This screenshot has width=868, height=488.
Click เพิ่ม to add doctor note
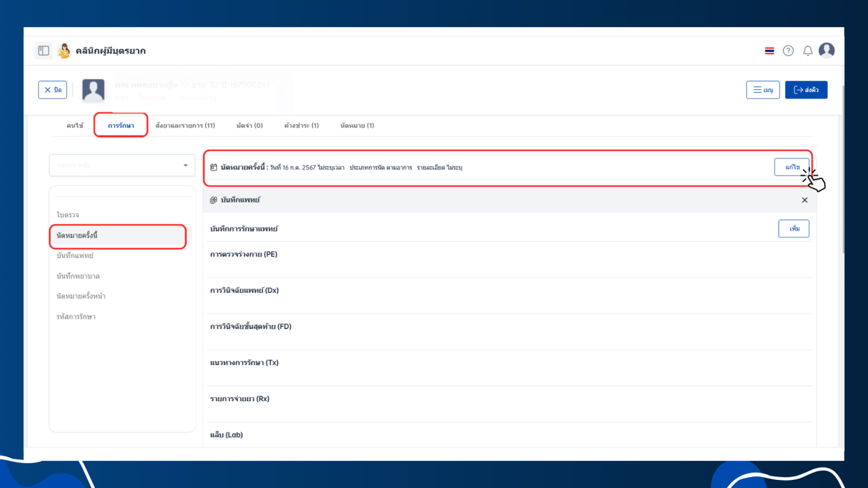click(794, 229)
